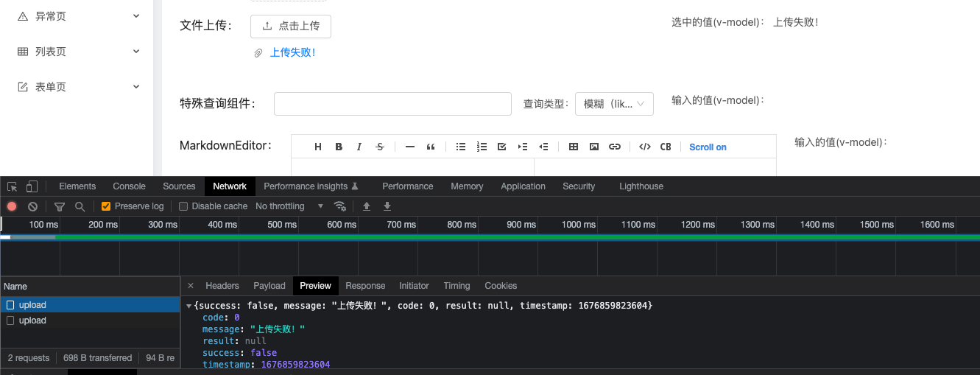
Task: Open the Initiator tab
Action: 414,286
